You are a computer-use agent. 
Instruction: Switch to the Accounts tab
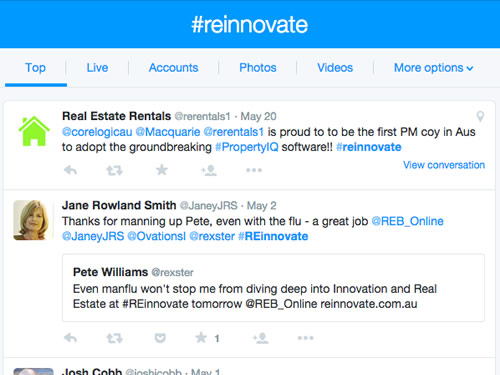click(173, 68)
